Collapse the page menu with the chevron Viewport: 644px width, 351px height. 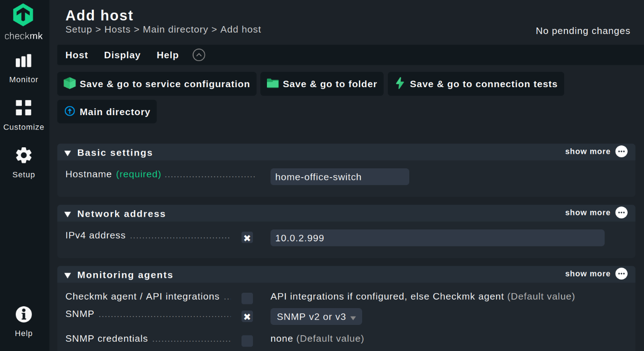[198, 55]
